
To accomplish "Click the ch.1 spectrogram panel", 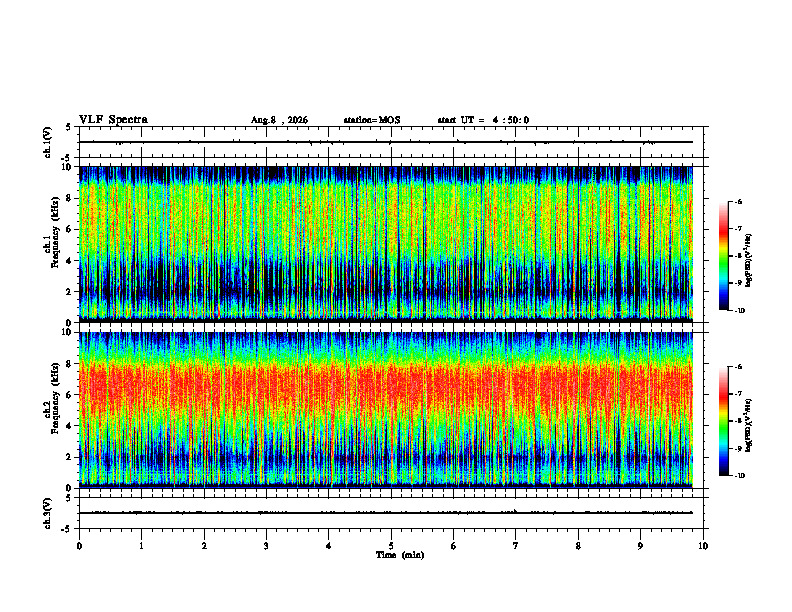I will coord(386,244).
